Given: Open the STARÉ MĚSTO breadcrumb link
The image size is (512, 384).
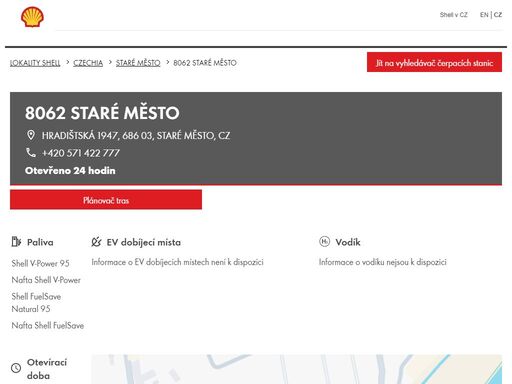Looking at the screenshot, I should pyautogui.click(x=138, y=63).
